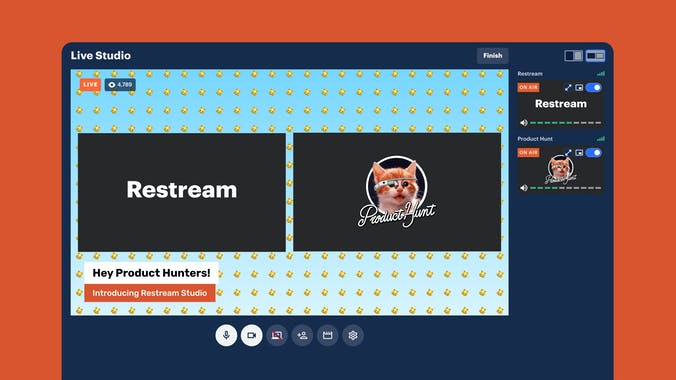Select the large Restream video tile

182,192
